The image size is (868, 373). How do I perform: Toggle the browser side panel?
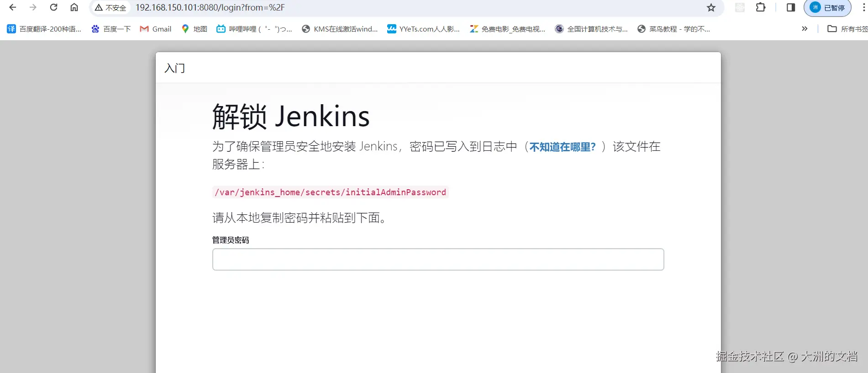[791, 7]
